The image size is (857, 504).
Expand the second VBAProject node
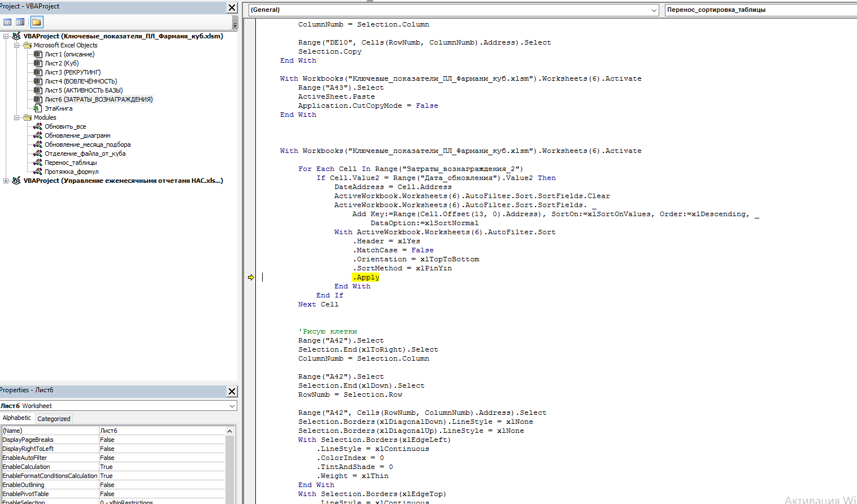[6, 181]
